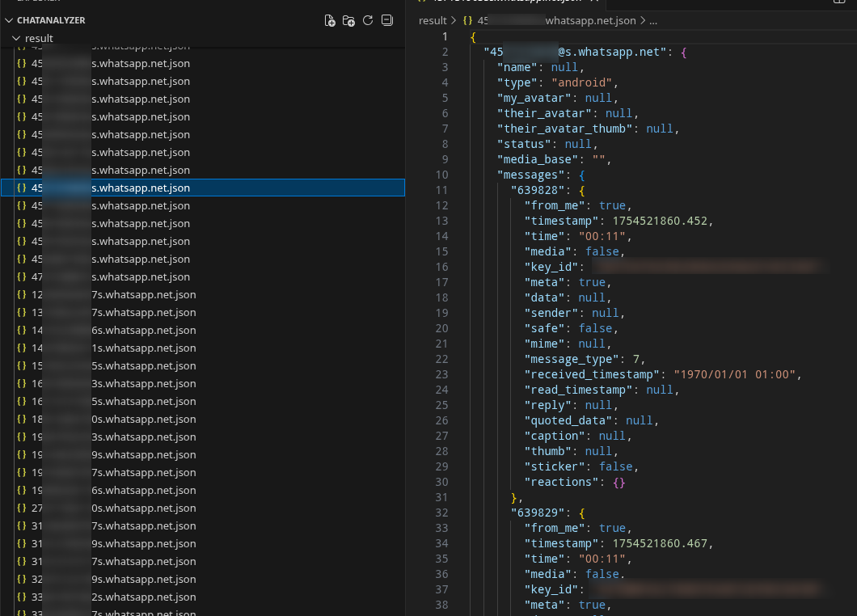Open the file starting with 18 ending 0s.whatsapp.net.json
Image resolution: width=857 pixels, height=616 pixels.
point(113,420)
